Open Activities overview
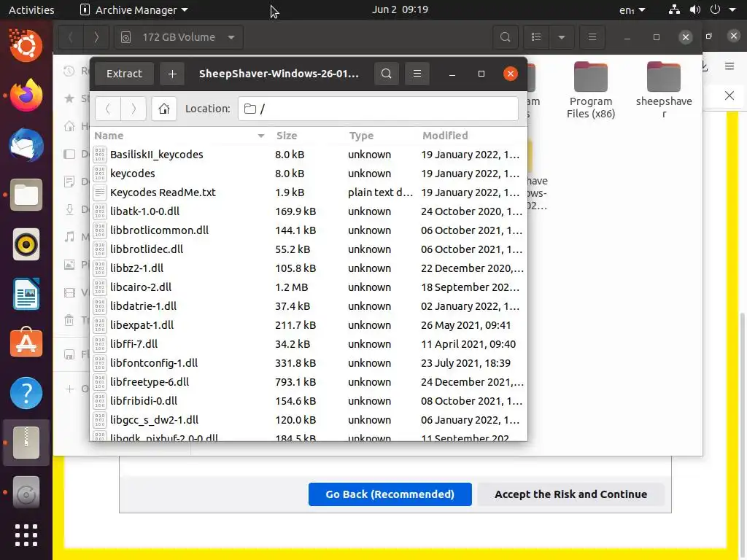This screenshot has width=747, height=560. point(31,9)
